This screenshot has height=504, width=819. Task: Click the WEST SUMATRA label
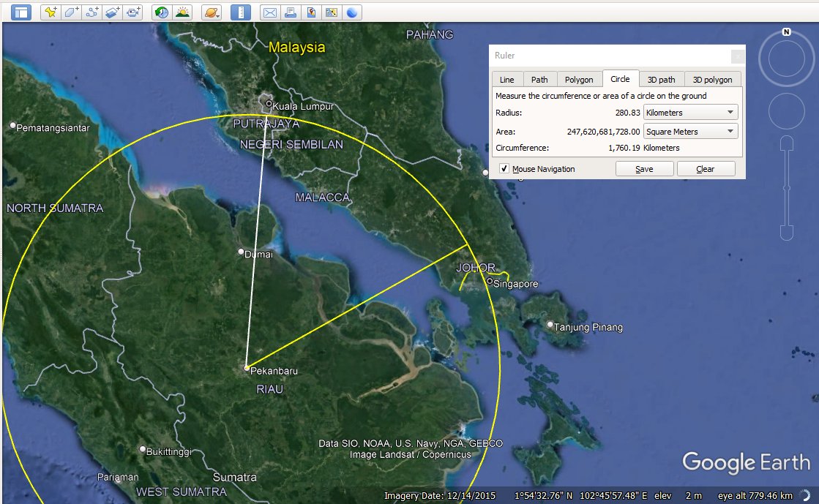[x=182, y=492]
